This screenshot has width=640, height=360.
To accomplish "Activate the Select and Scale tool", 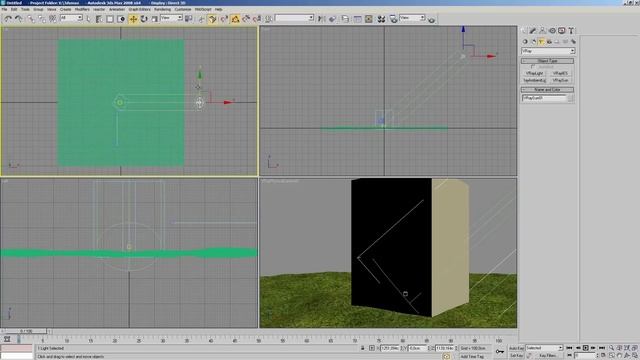I will (x=155, y=19).
